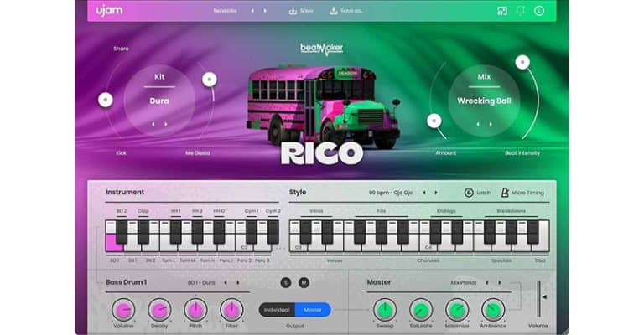Click the black key under Clap label
644x335 pixels.
pyautogui.click(x=143, y=232)
